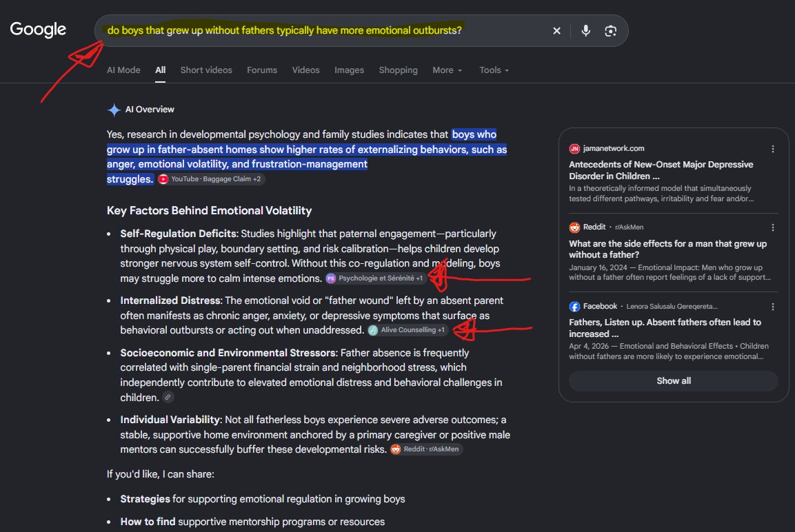
Task: Expand the More dropdown
Action: [x=447, y=70]
